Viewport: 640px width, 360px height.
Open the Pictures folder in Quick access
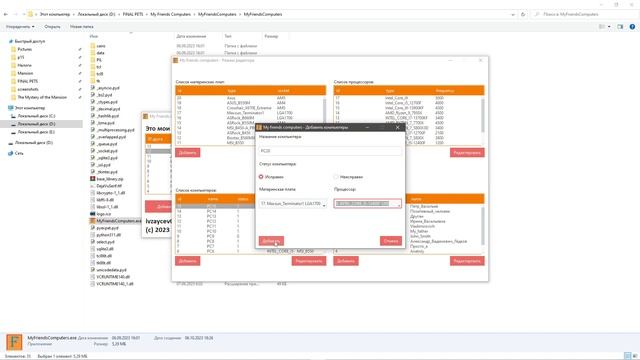click(24, 49)
